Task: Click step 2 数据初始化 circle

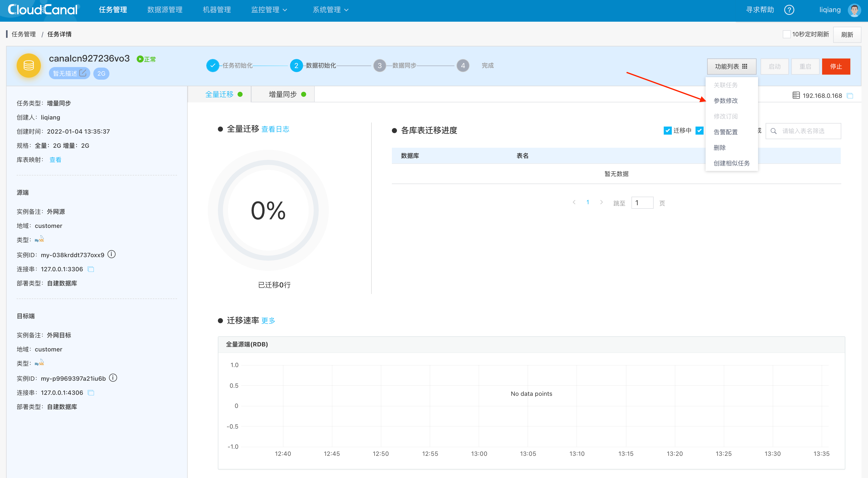Action: 296,65
